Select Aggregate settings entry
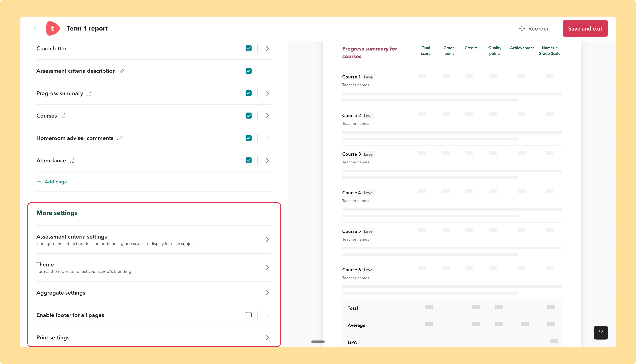This screenshot has width=636, height=364. pyautogui.click(x=154, y=293)
